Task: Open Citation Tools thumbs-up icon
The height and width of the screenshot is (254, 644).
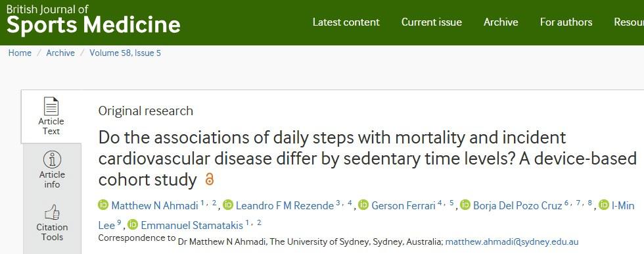Action: [x=52, y=213]
